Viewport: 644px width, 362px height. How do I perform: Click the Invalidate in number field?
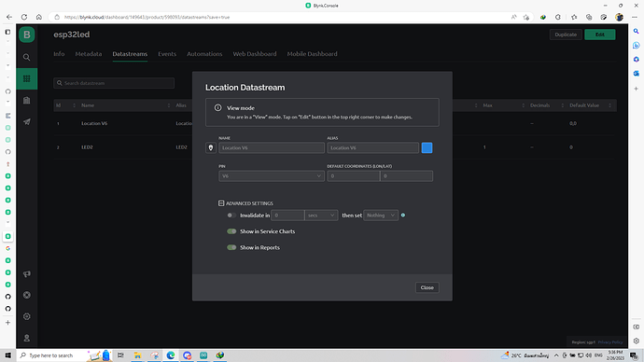287,216
